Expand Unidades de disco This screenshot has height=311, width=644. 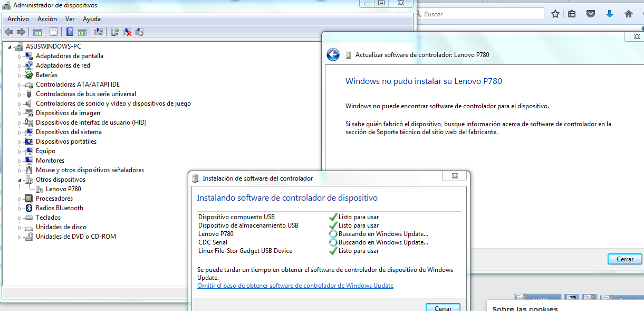21,227
